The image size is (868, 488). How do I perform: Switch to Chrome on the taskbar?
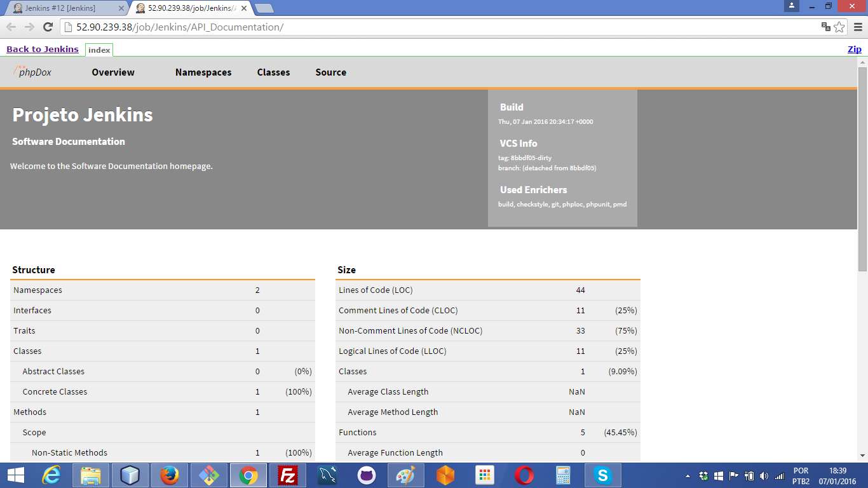248,475
